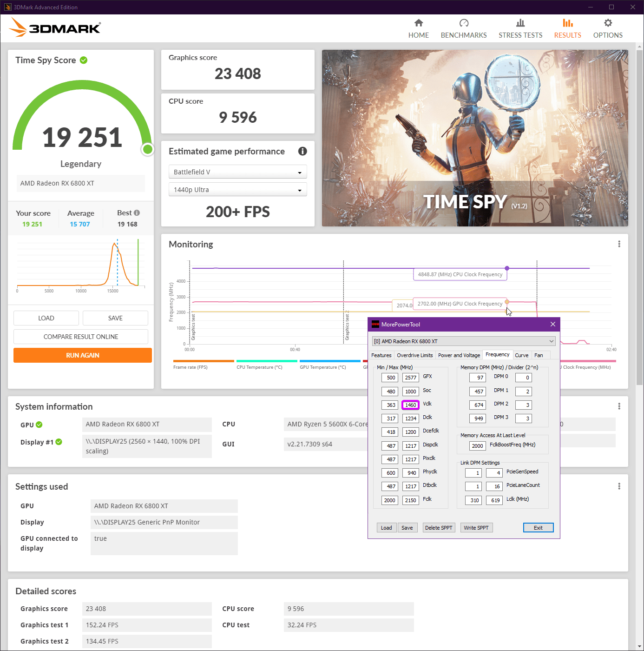The image size is (644, 651).
Task: Click the Delete SPPT button
Action: pyautogui.click(x=439, y=528)
